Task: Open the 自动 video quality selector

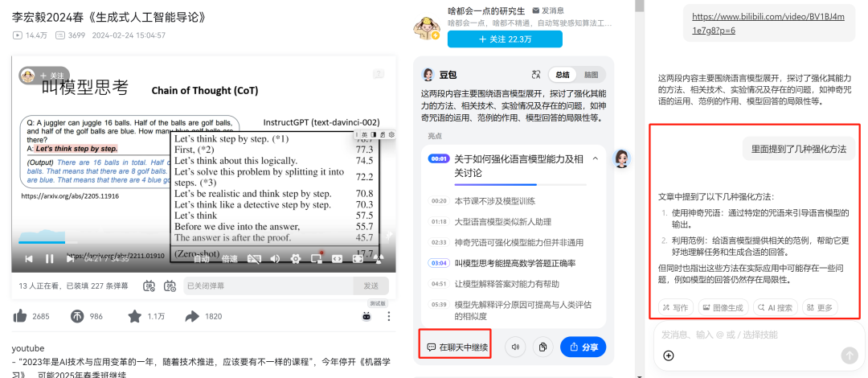Action: pyautogui.click(x=202, y=258)
